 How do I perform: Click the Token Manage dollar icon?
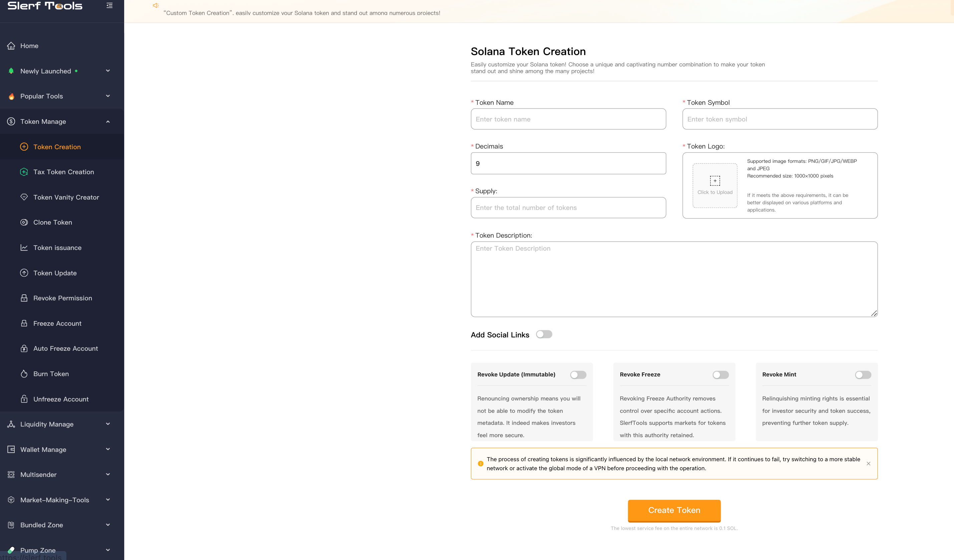(11, 121)
